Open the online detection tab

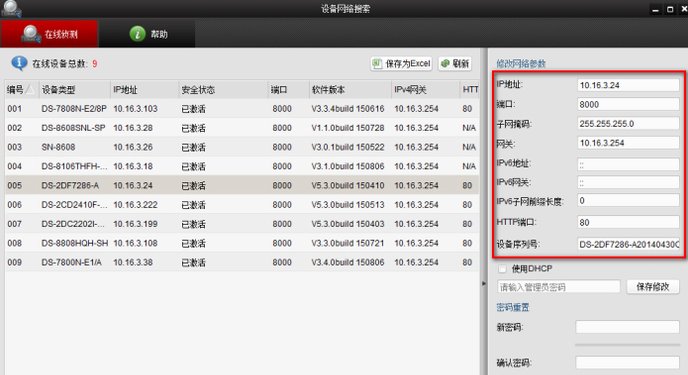click(x=49, y=33)
